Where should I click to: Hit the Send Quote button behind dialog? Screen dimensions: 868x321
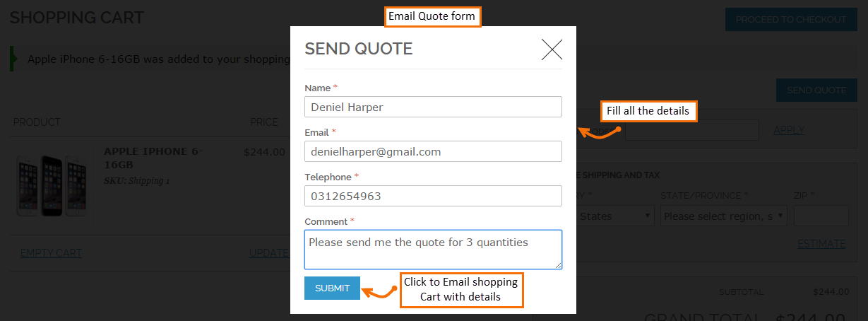(816, 90)
